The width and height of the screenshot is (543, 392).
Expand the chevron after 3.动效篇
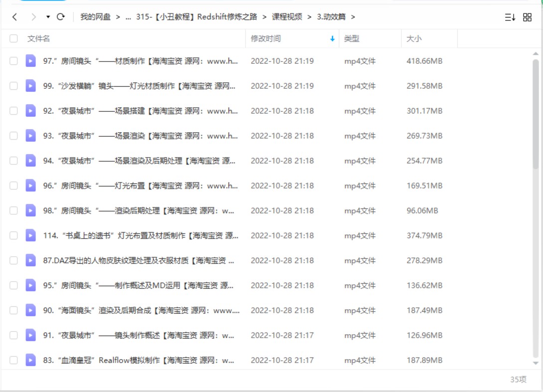tap(353, 17)
